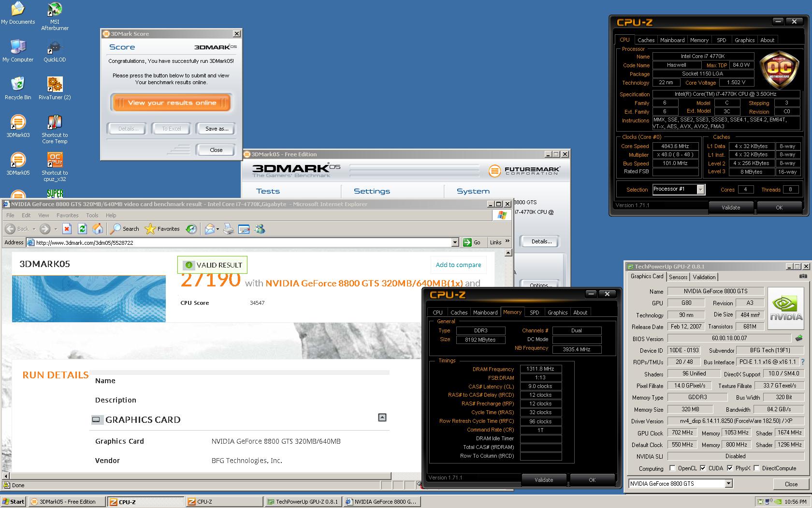
Task: Toggle the PhysX checkbox in GPU-Z
Action: [x=730, y=468]
